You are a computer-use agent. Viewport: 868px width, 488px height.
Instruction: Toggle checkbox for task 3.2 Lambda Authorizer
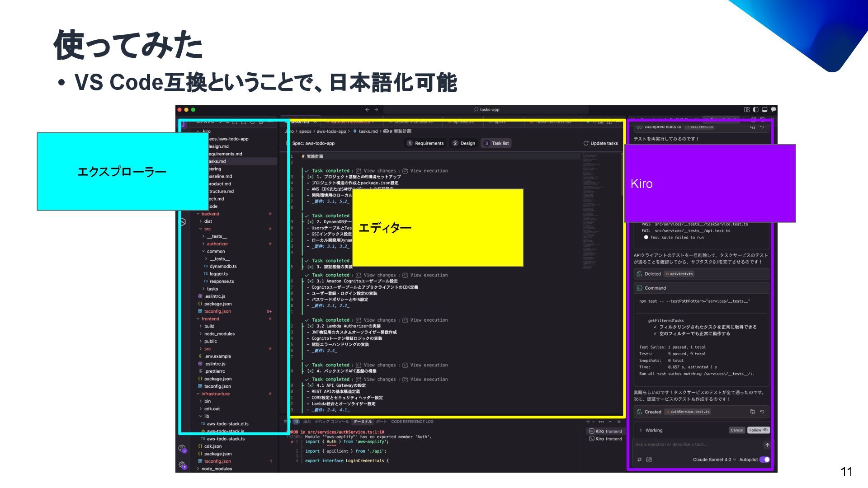[311, 326]
